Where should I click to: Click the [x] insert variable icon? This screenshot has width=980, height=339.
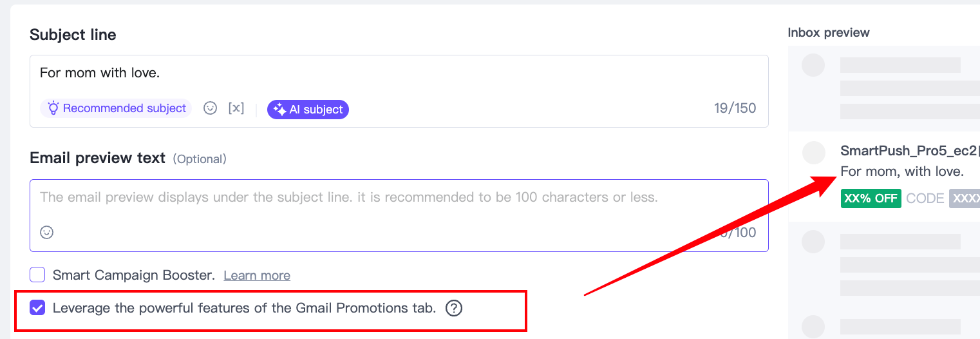pos(236,108)
